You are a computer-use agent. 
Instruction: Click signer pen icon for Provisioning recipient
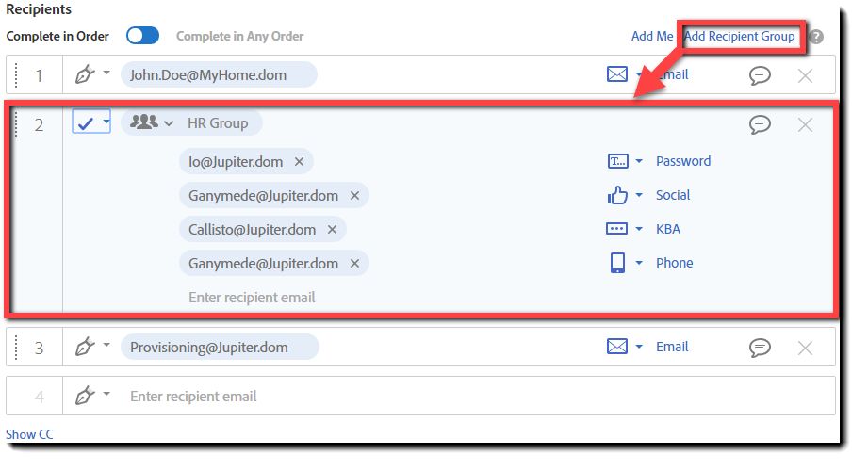click(x=85, y=347)
